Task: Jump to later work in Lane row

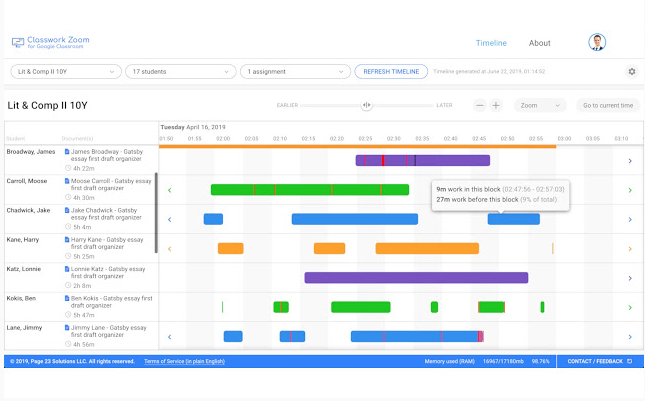Action: [630, 337]
